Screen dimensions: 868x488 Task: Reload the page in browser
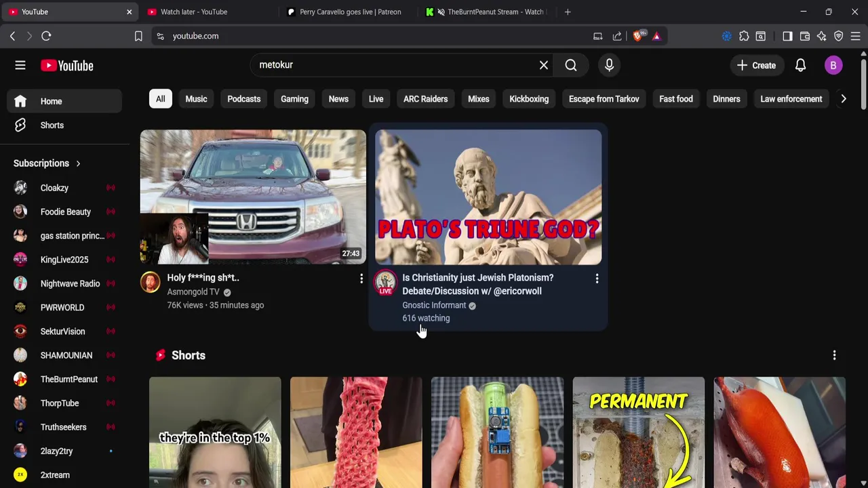click(46, 36)
